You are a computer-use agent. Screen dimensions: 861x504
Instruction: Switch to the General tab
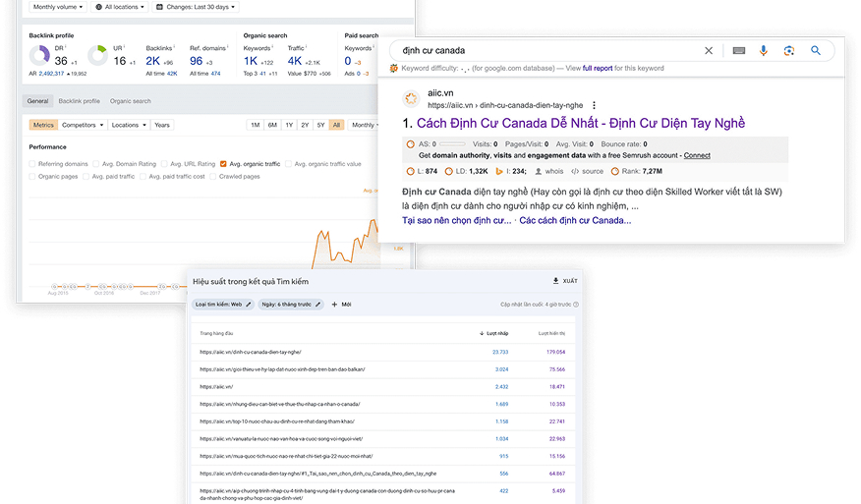click(38, 101)
